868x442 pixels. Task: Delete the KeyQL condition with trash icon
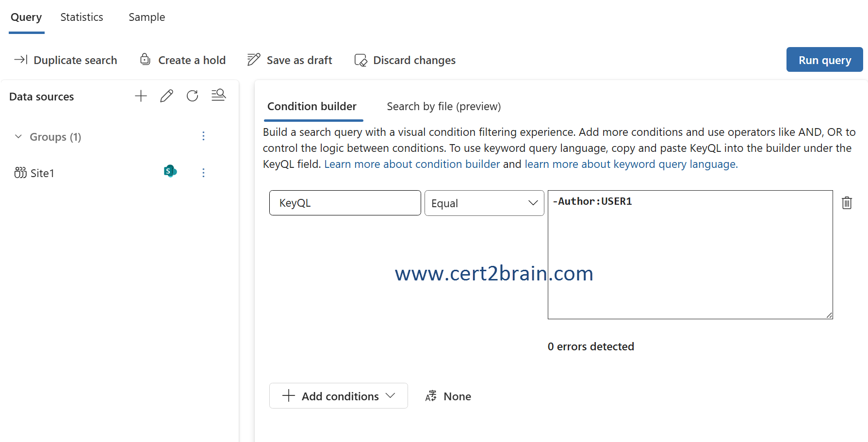pos(847,203)
